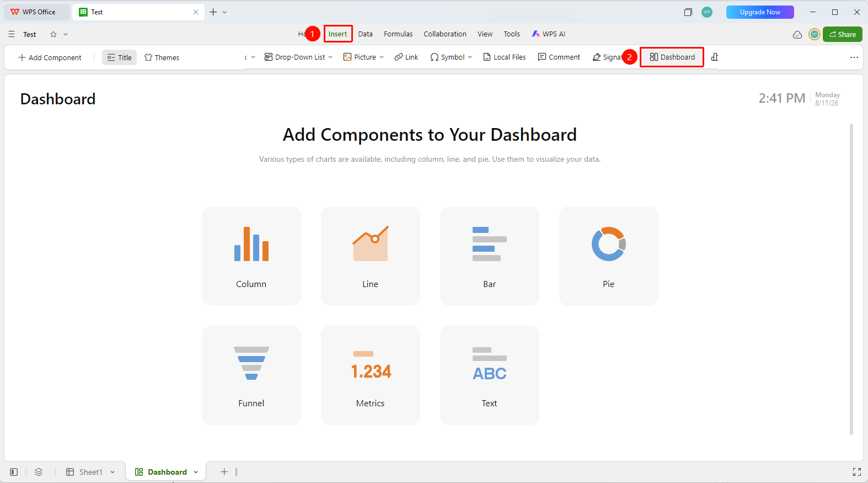Close the Test document tab
This screenshot has width=868, height=483.
coord(196,12)
